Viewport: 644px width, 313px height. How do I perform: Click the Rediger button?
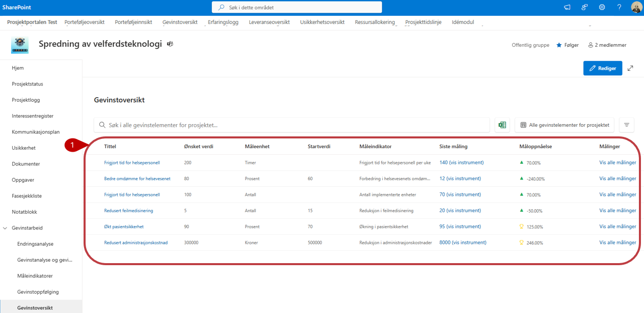coord(602,68)
